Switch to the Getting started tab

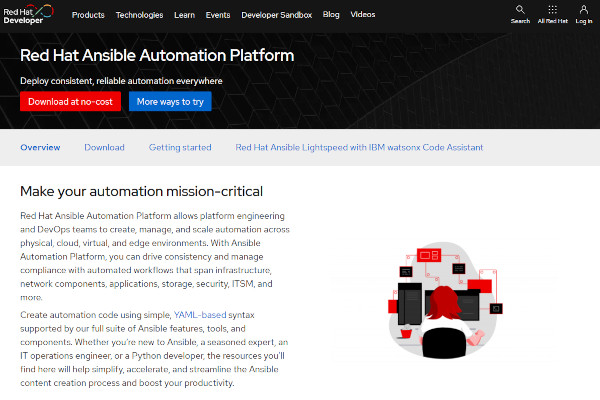tap(180, 147)
